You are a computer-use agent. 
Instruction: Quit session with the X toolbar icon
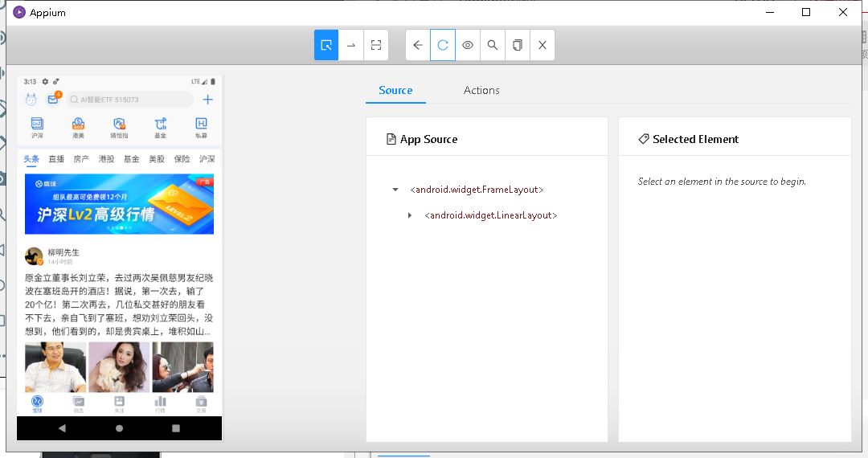click(x=542, y=45)
